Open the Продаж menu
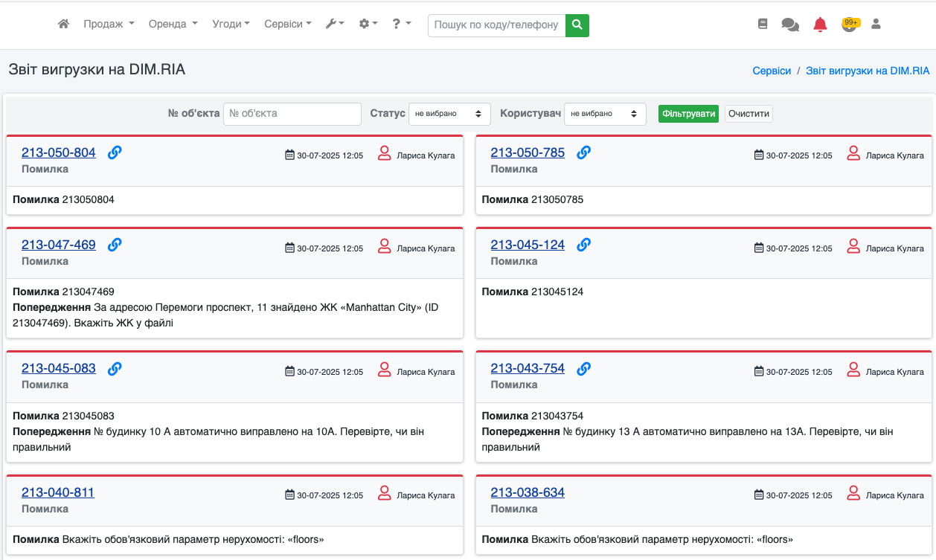 pyautogui.click(x=109, y=24)
